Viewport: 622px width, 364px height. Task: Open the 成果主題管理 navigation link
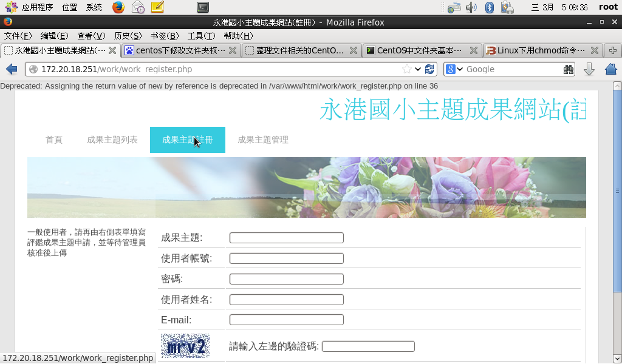point(262,140)
